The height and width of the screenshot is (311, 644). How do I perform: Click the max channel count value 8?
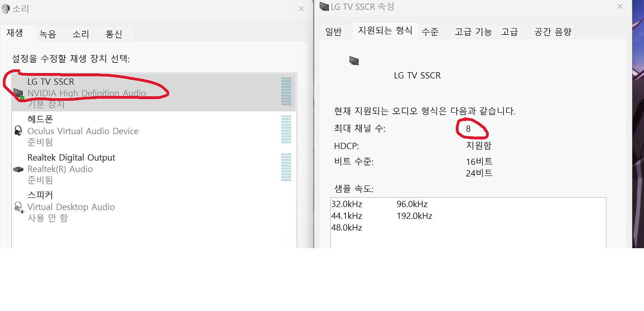point(468,129)
